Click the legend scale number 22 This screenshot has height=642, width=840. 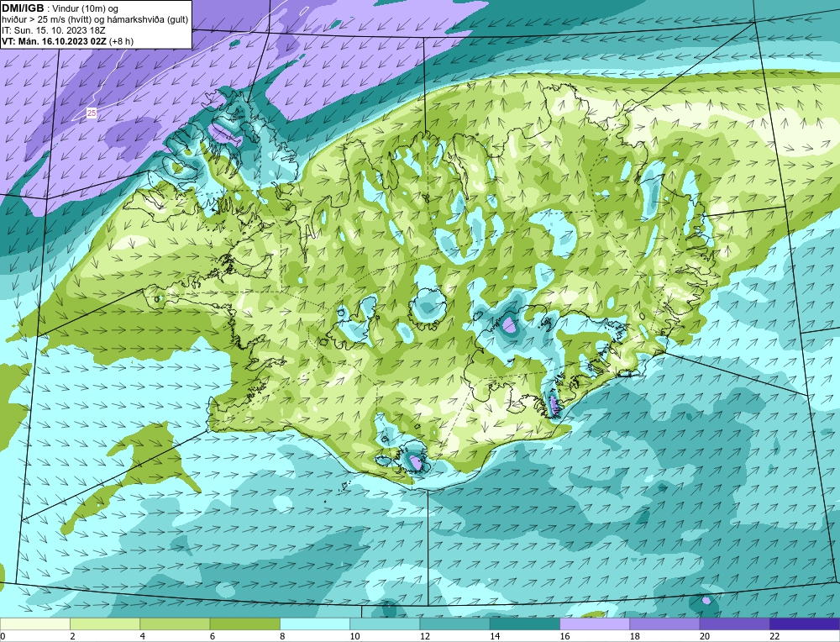pos(775,636)
